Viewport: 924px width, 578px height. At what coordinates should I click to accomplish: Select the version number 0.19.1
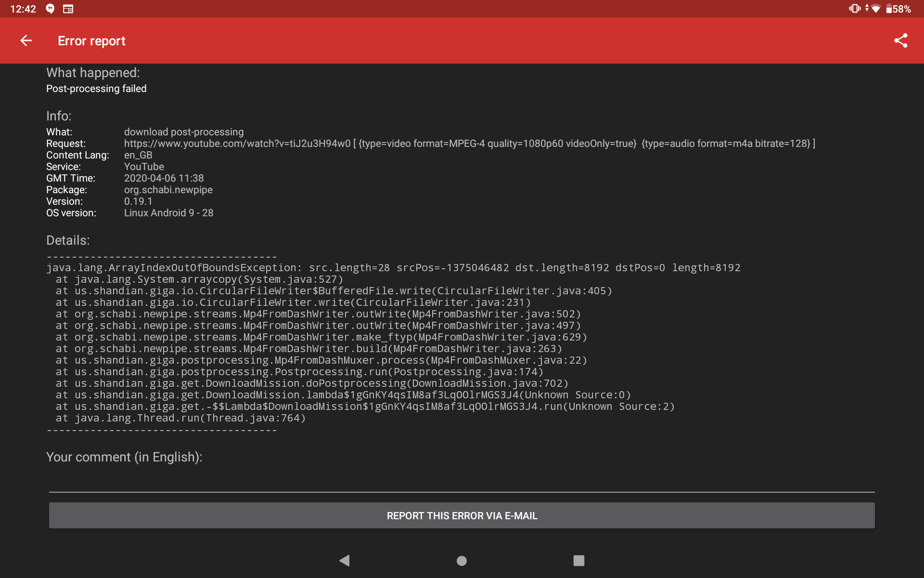click(138, 201)
